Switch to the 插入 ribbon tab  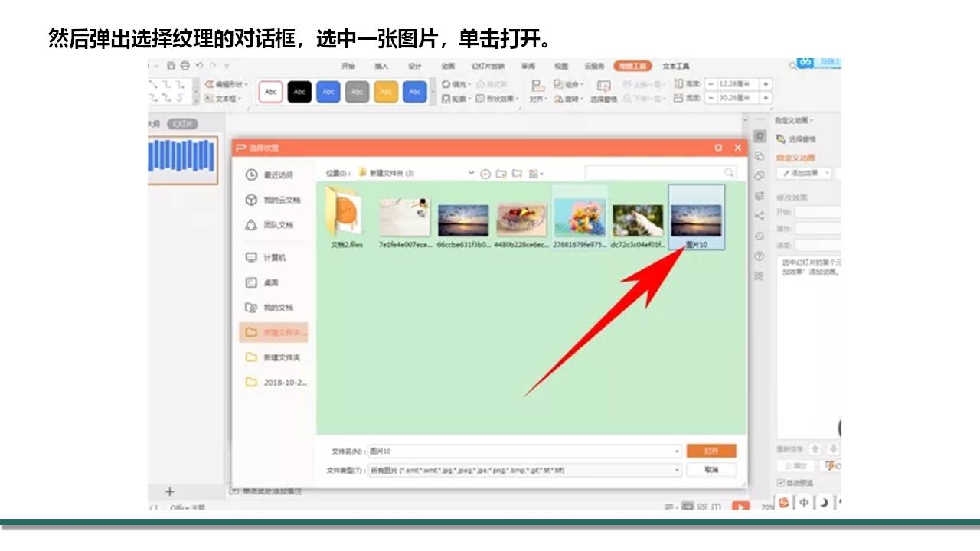(x=381, y=66)
